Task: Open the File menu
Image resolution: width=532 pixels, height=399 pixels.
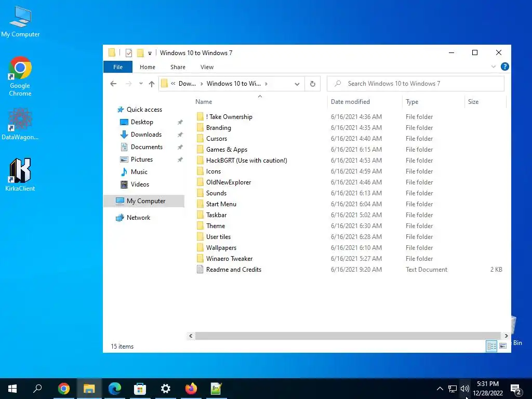Action: pos(118,67)
